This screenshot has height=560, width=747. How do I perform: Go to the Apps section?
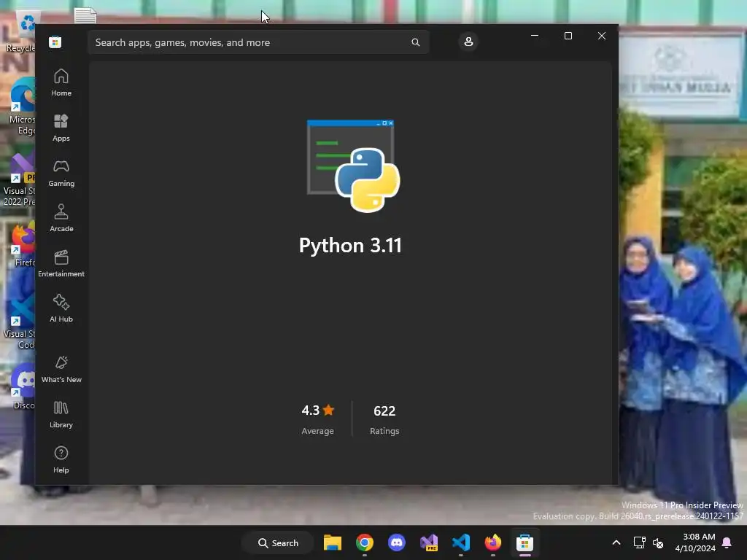click(61, 128)
